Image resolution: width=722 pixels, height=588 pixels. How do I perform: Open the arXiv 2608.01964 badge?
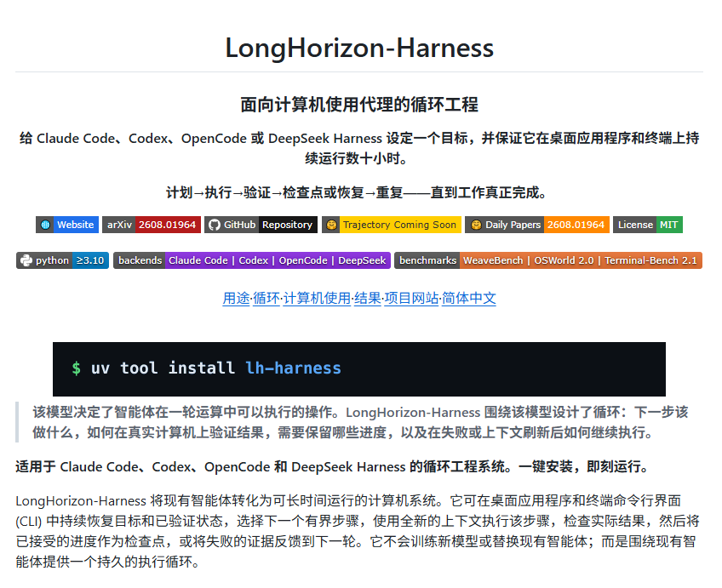click(152, 225)
